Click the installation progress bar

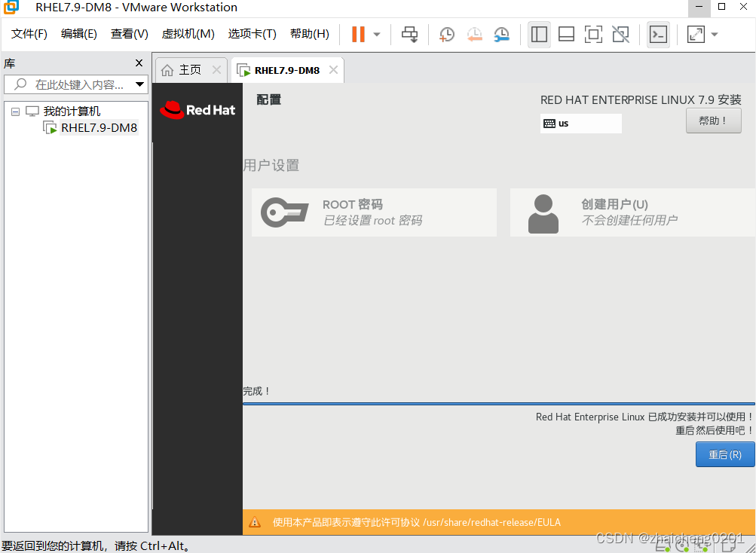point(498,404)
